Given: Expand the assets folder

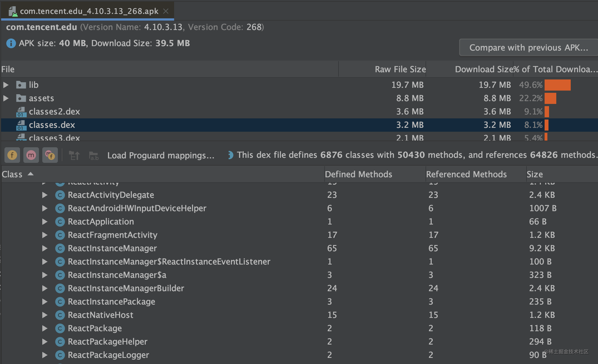Looking at the screenshot, I should (6, 98).
